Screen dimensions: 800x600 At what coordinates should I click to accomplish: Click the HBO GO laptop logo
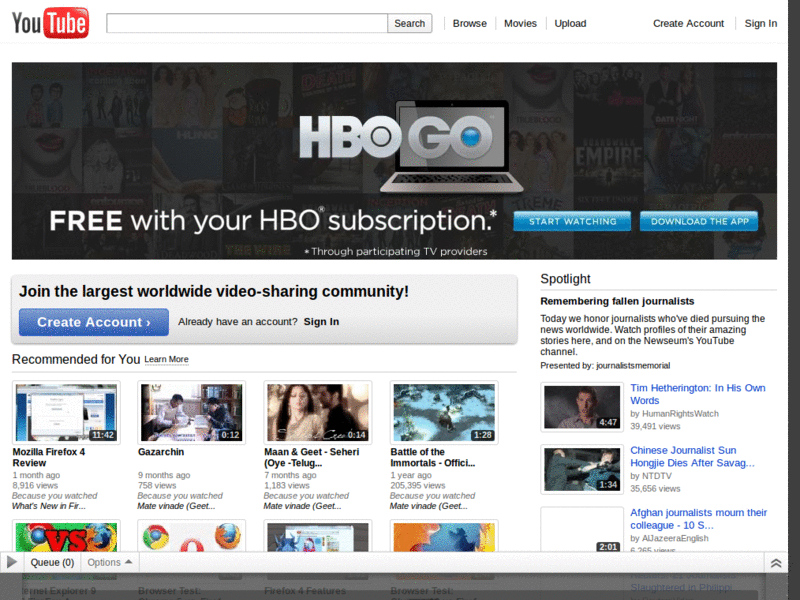point(411,146)
